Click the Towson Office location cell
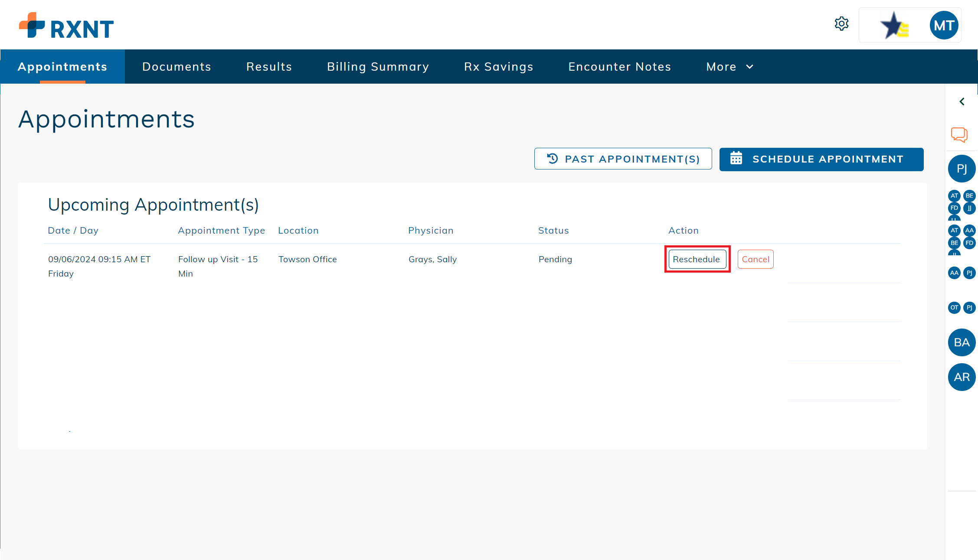 coord(307,259)
